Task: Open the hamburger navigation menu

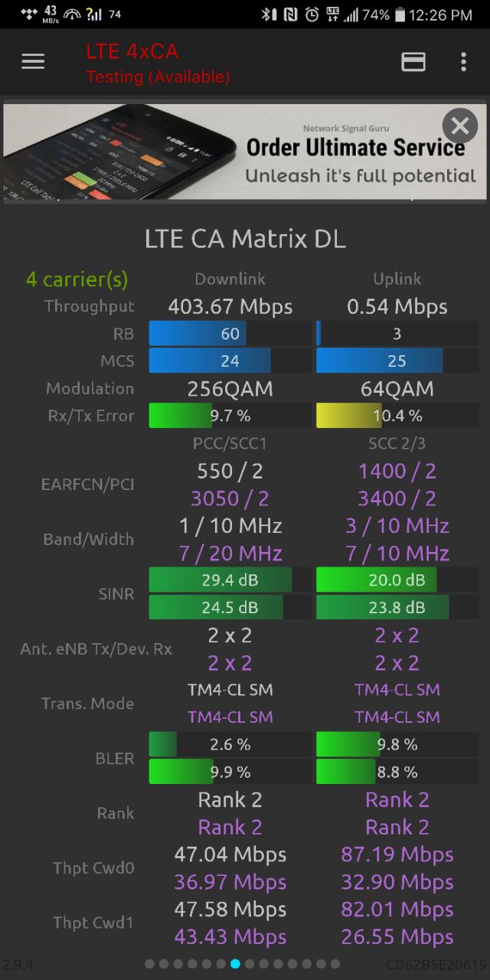Action: tap(33, 62)
